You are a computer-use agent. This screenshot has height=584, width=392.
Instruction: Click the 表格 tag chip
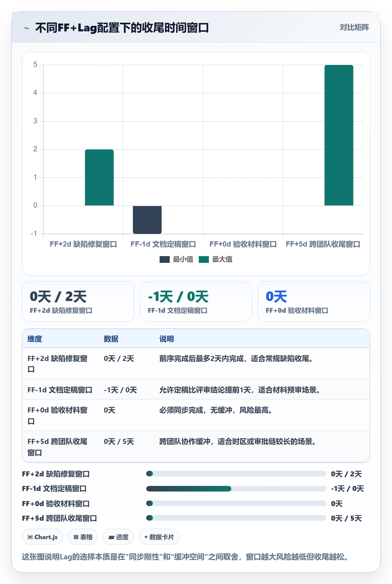click(x=83, y=537)
